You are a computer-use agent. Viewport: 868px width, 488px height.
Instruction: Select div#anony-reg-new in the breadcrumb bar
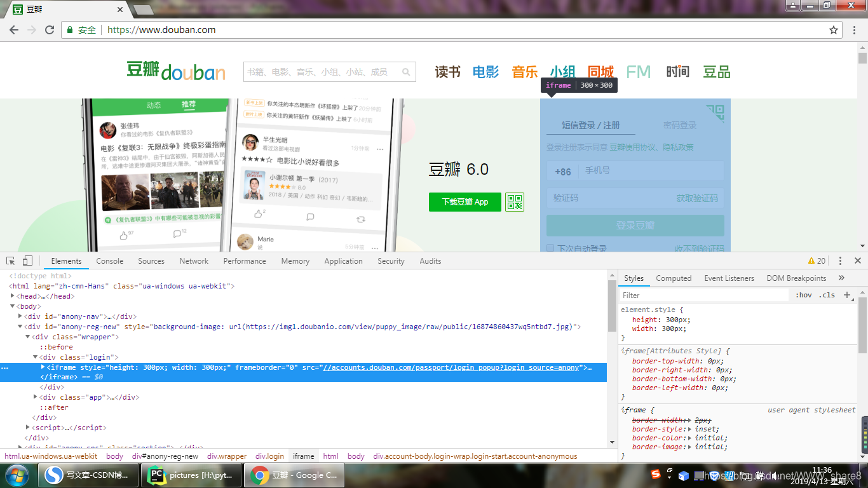click(x=165, y=456)
